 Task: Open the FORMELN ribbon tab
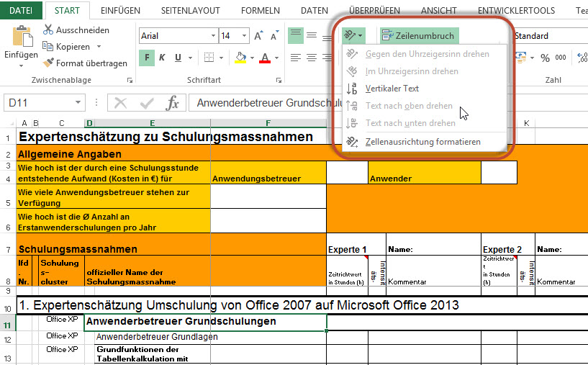pyautogui.click(x=260, y=11)
